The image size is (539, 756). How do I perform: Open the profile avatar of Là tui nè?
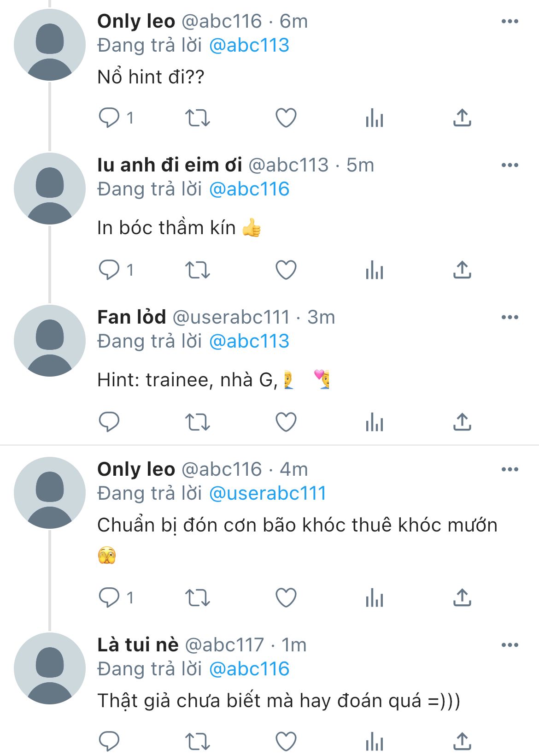(50, 668)
